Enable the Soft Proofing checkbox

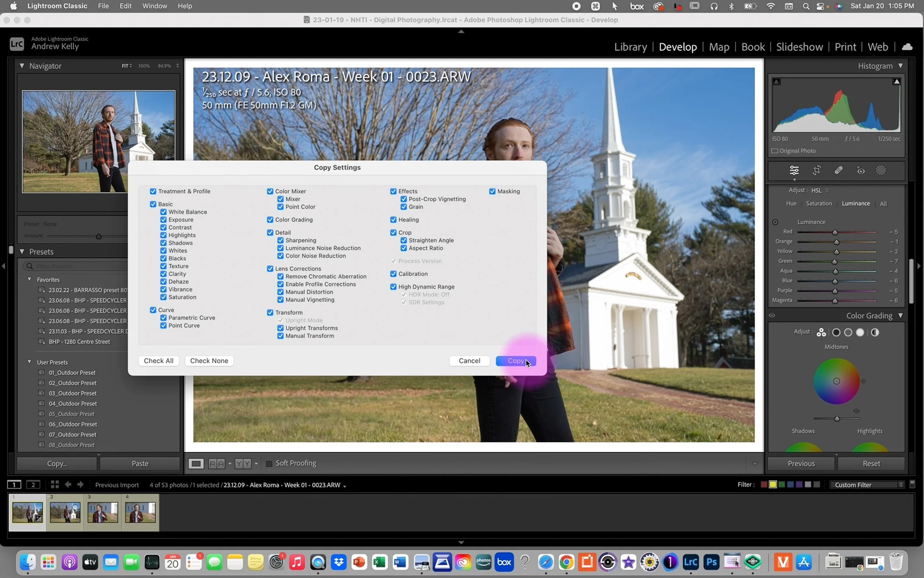coord(269,463)
